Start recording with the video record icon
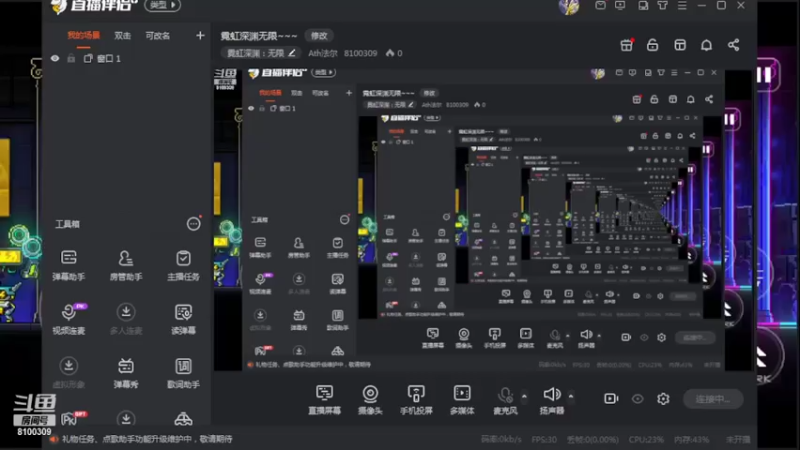The height and width of the screenshot is (450, 800). coord(611,398)
